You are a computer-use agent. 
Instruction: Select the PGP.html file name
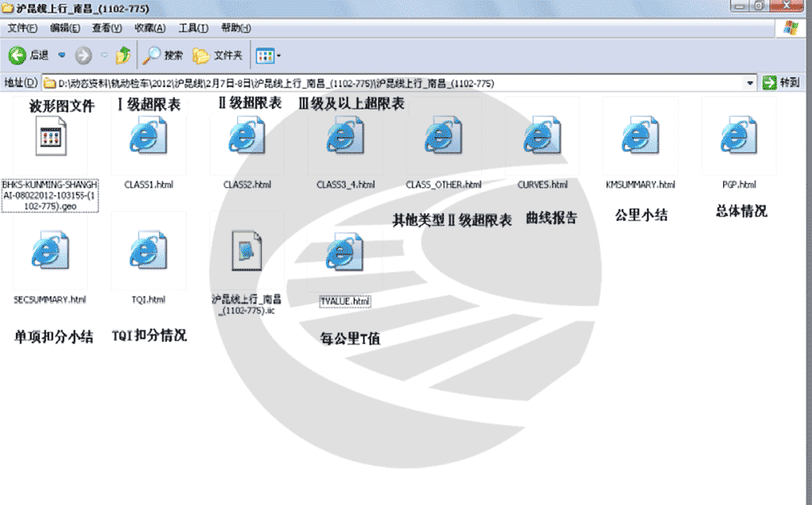(739, 185)
